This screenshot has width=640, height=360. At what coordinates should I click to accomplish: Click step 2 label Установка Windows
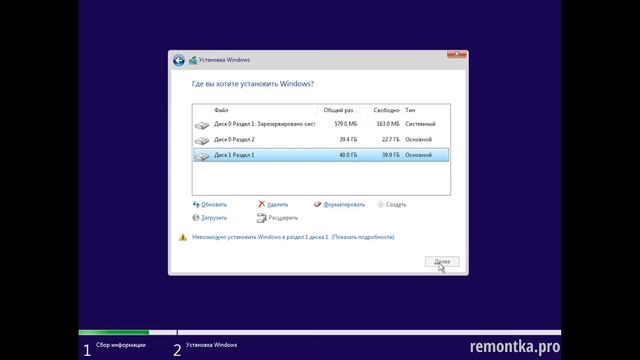211,345
